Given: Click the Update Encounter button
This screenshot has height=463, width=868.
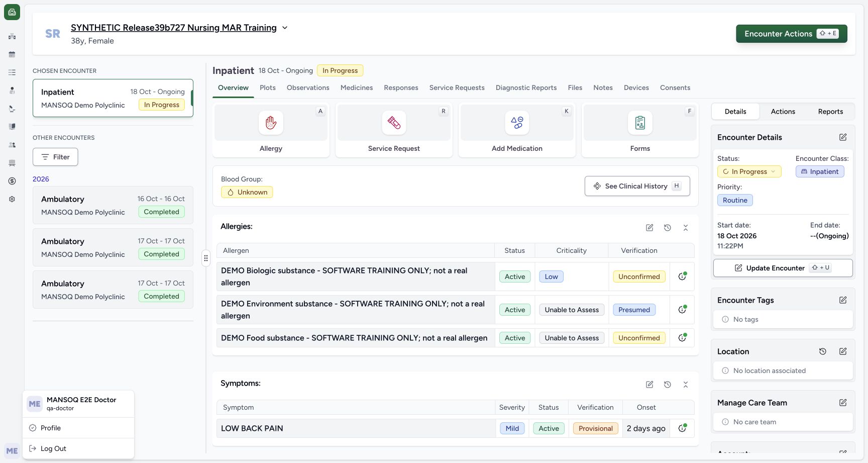Looking at the screenshot, I should coord(783,268).
